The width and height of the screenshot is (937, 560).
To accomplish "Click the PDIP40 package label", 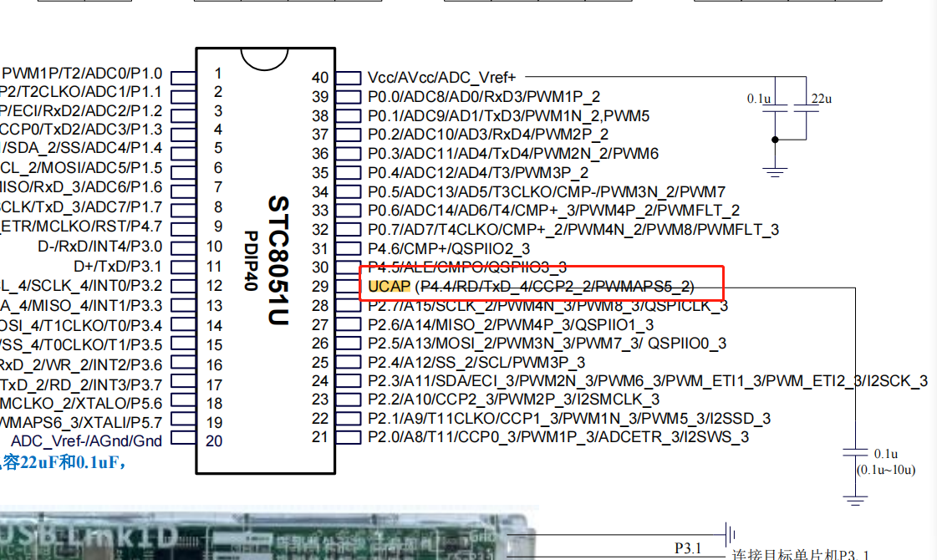I will [251, 261].
